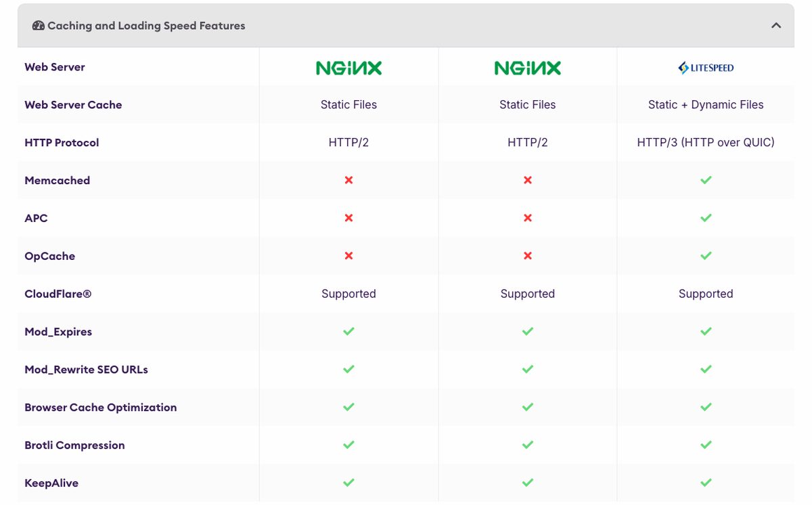This screenshot has height=505, width=812.
Task: Click the red X for Memcached in first column
Action: click(x=348, y=180)
